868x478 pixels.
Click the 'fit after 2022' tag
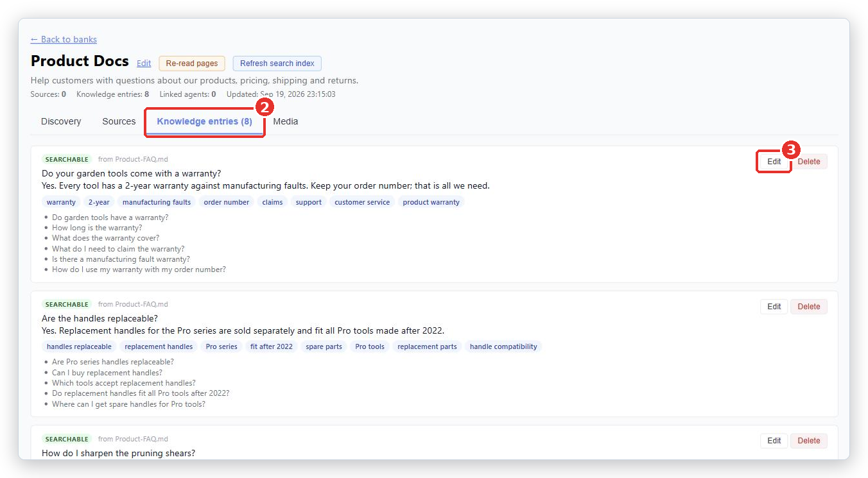point(272,346)
